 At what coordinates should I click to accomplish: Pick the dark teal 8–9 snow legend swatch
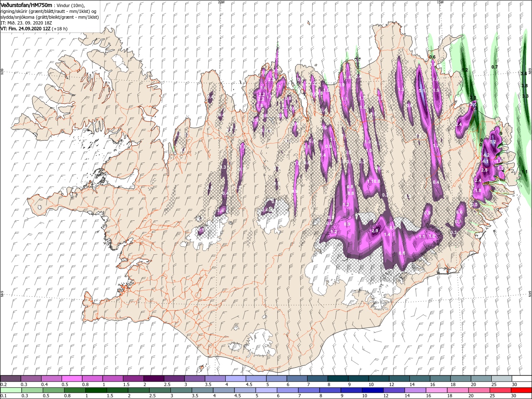pyautogui.click(x=338, y=379)
